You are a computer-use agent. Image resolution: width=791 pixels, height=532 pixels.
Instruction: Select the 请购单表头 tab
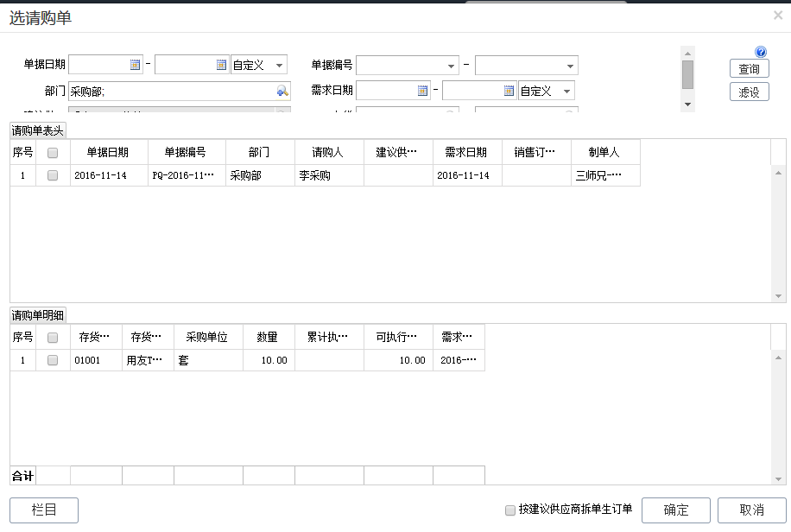click(x=38, y=130)
